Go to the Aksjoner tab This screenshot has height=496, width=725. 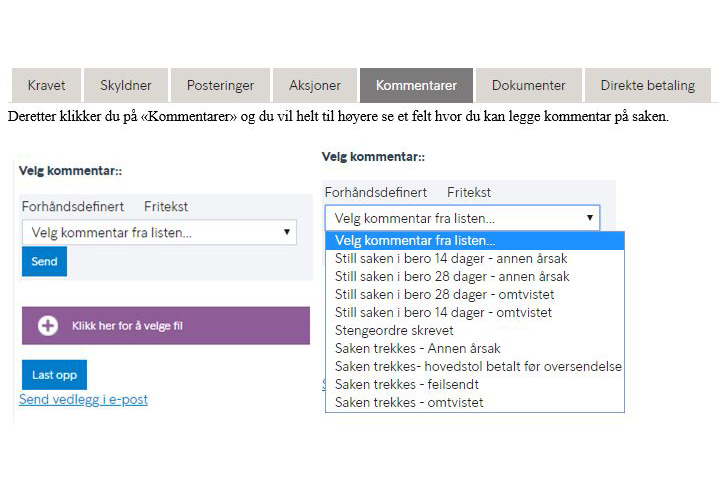tap(315, 85)
